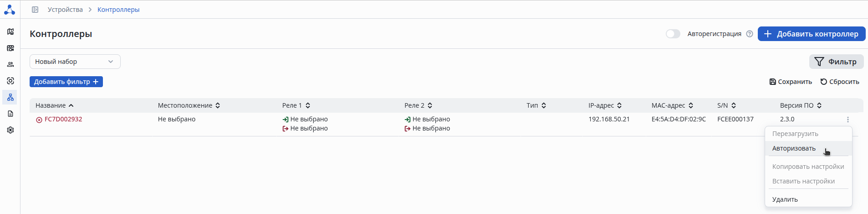Toggle the sidebar panel icon
Screen dimensions: 868x214
pos(35,10)
